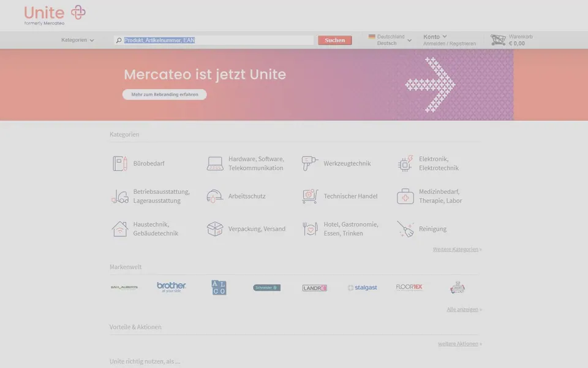
Task: Click the Suchen button
Action: point(335,40)
